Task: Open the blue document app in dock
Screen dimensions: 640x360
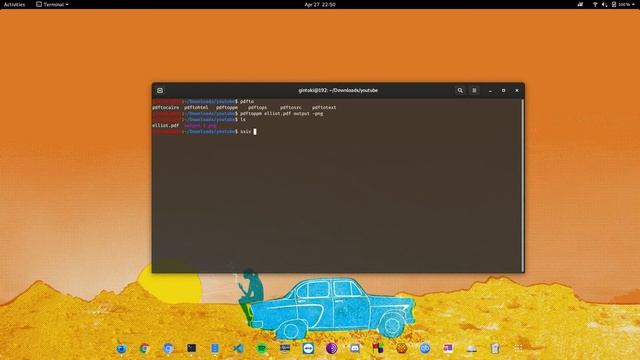Action: pos(215,348)
